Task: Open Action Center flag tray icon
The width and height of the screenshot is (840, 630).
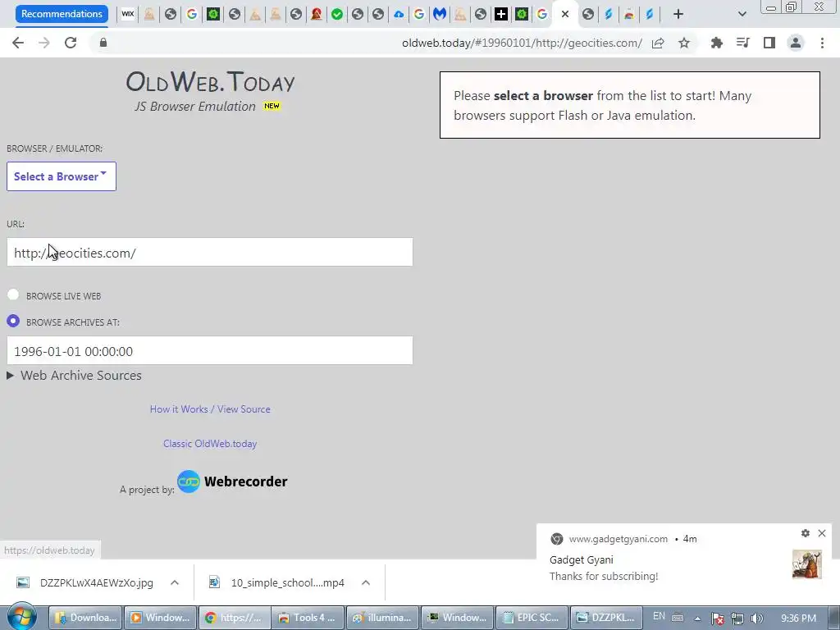Action: (718, 619)
